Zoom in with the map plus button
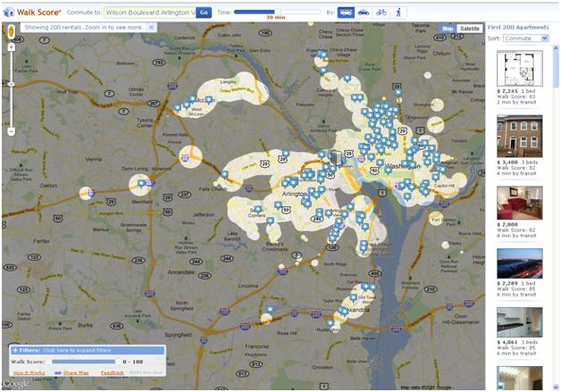Screen dimensions: 561x392 click(12, 47)
